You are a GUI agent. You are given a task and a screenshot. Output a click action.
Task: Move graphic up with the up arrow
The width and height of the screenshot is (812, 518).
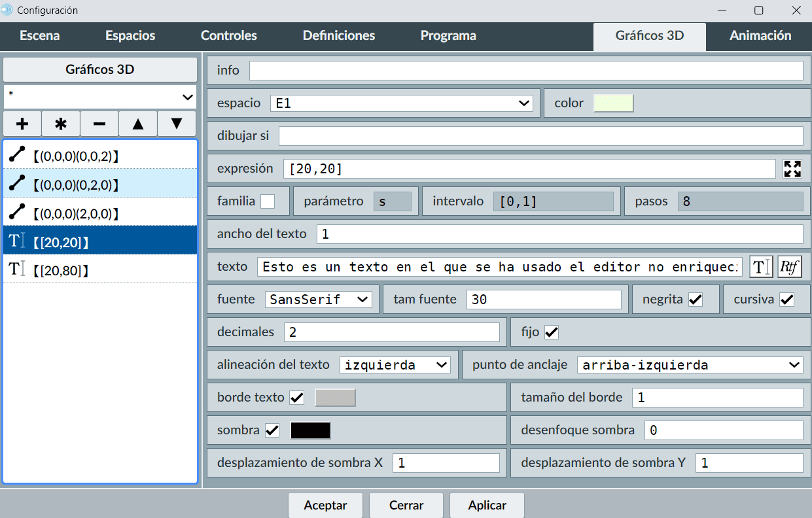[x=138, y=124]
